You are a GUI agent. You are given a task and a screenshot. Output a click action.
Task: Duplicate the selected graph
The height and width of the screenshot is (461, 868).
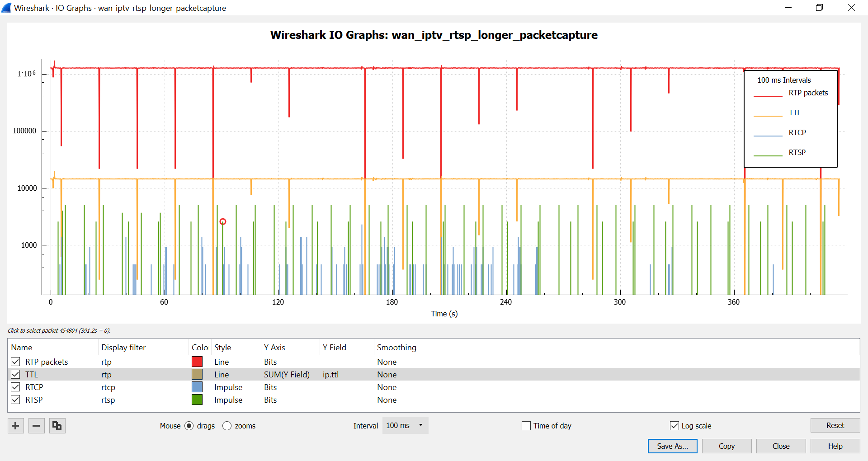57,426
